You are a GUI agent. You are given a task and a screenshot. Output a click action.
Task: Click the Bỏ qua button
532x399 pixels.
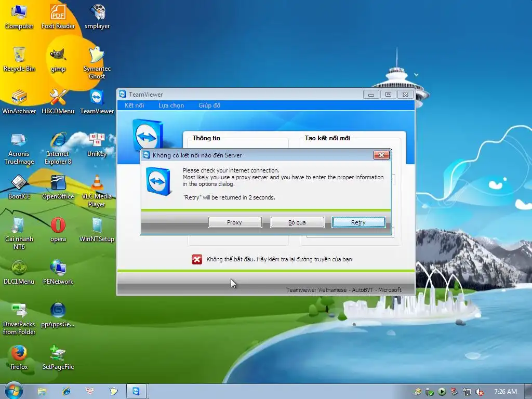[297, 222]
